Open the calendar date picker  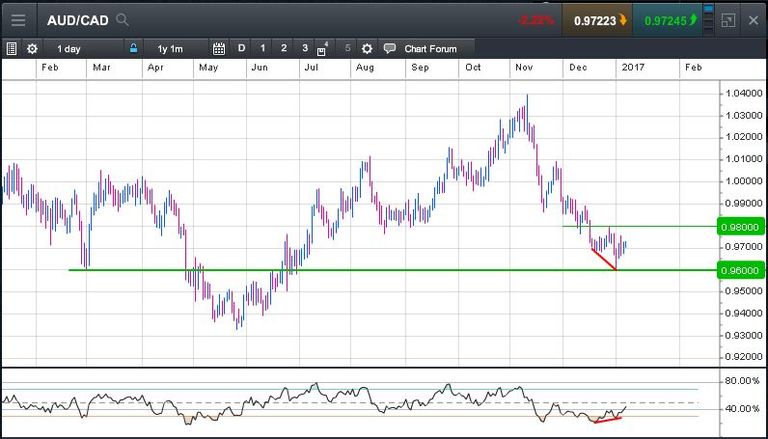(219, 49)
